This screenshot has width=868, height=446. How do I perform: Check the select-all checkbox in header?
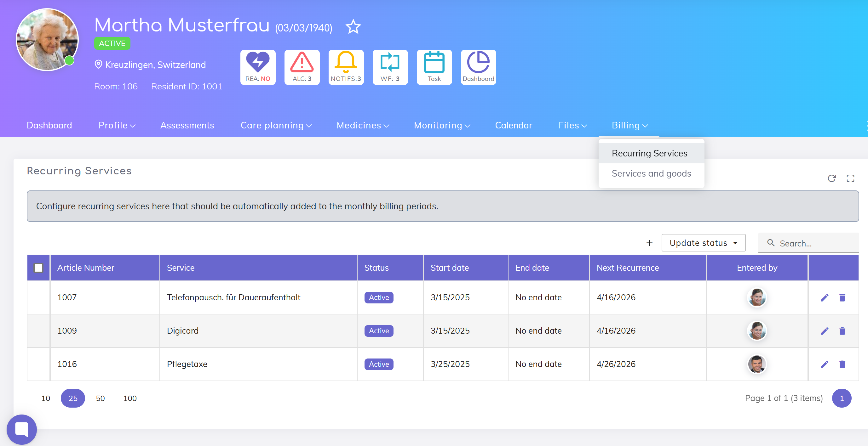(38, 268)
